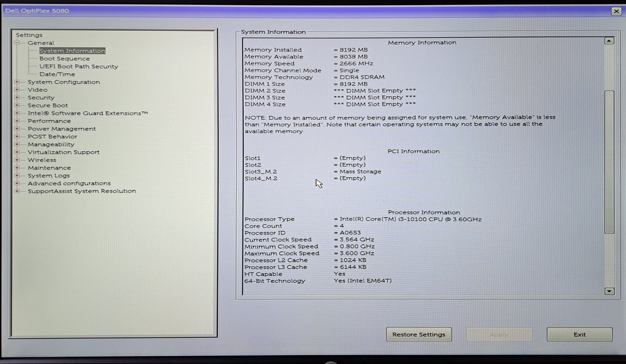Select the Security category label

(41, 98)
